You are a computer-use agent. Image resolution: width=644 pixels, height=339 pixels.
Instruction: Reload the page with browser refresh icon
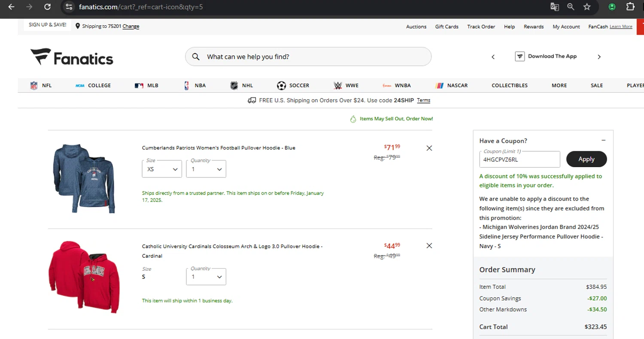[48, 7]
